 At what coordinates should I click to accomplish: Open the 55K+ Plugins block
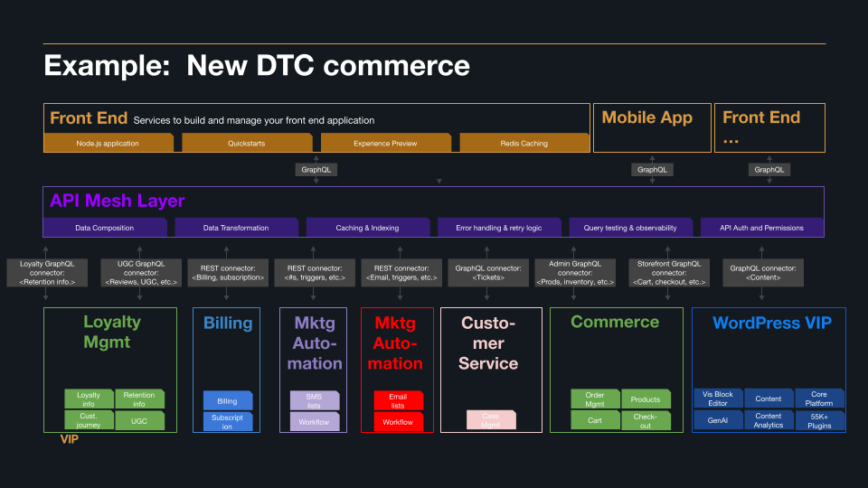(820, 420)
